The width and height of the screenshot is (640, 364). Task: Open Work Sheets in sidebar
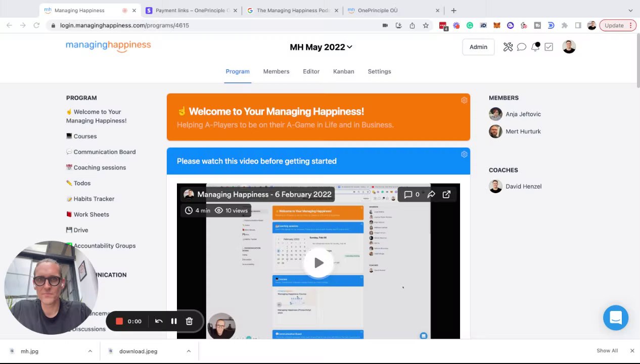(87, 214)
